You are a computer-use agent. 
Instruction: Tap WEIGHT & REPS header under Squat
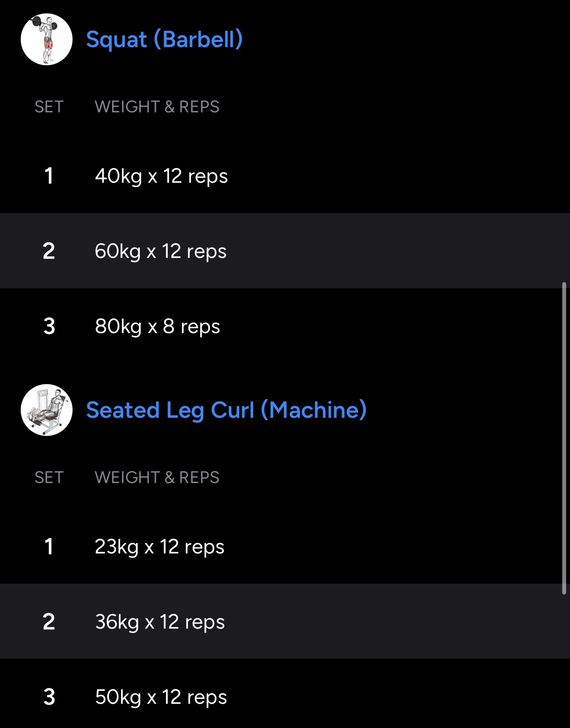pyautogui.click(x=157, y=107)
